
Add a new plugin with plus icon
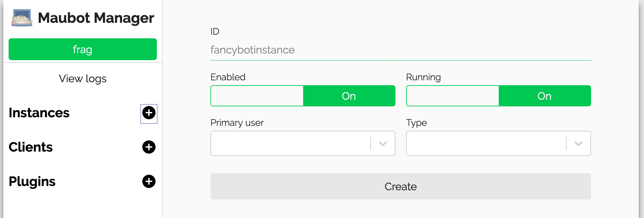click(x=149, y=181)
